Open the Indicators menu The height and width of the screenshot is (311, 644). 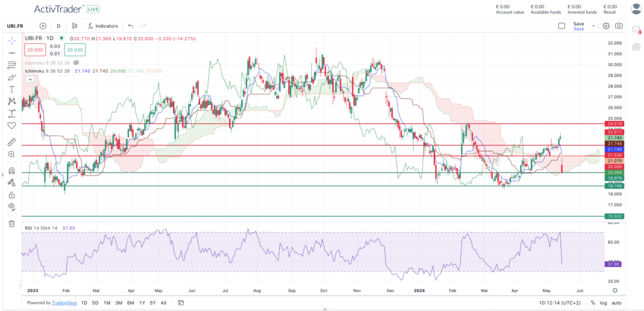103,26
